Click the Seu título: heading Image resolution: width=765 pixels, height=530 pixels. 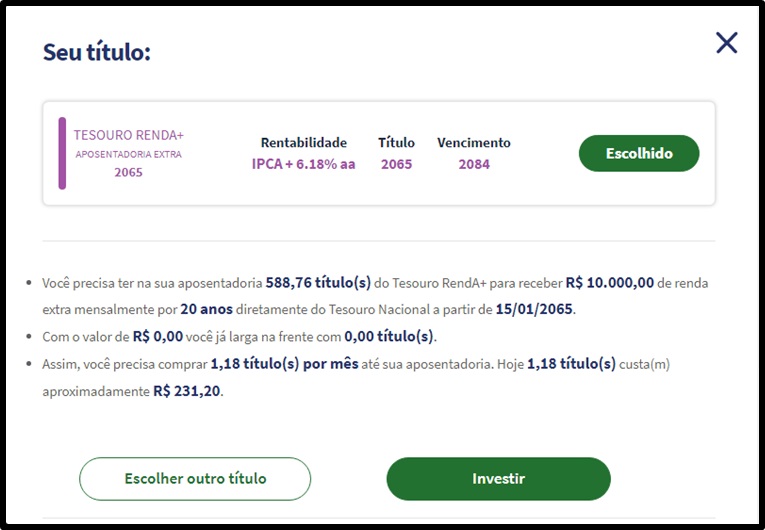tap(97, 52)
